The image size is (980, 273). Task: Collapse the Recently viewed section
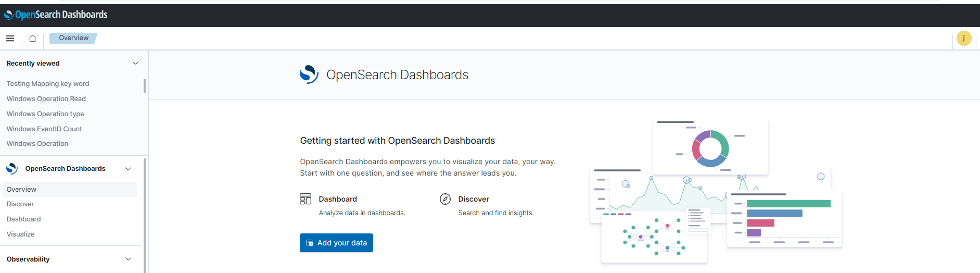pyautogui.click(x=135, y=63)
